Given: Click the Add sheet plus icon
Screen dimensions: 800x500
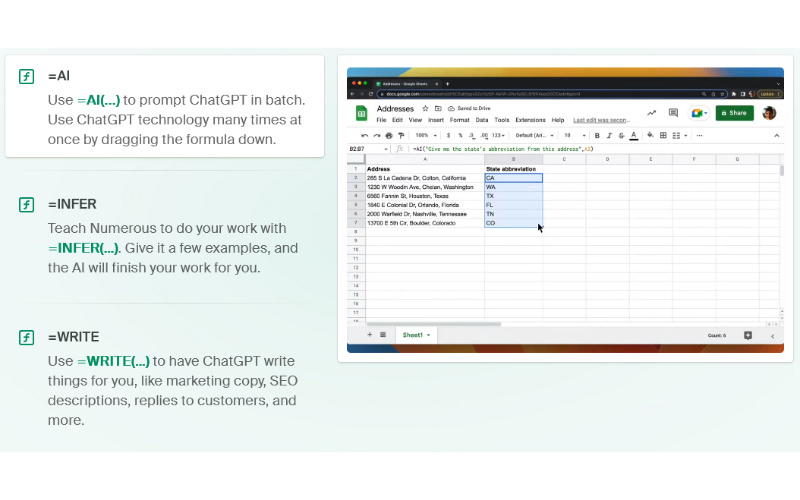Looking at the screenshot, I should pos(369,335).
